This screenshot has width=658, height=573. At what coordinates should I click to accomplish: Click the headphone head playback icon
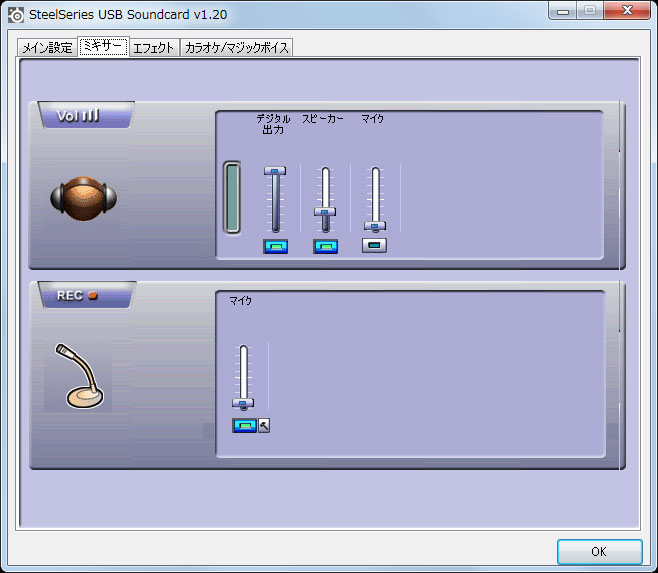(84, 199)
